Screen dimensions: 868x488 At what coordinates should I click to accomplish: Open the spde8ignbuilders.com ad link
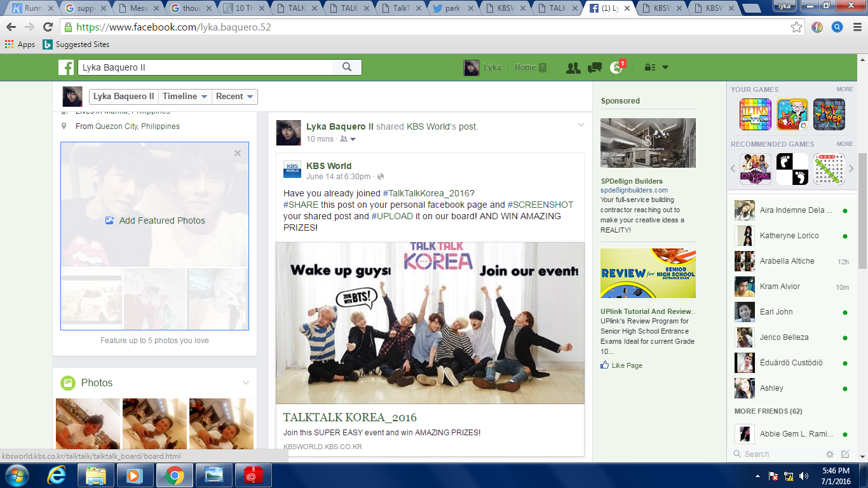(634, 190)
